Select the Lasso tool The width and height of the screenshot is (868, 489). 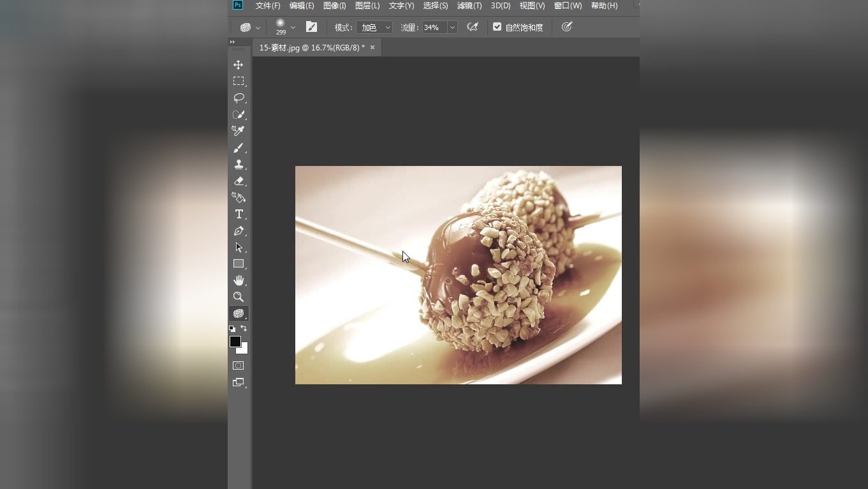[239, 98]
